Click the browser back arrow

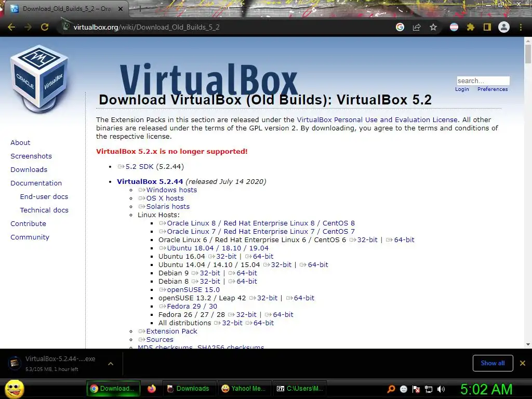(x=11, y=27)
